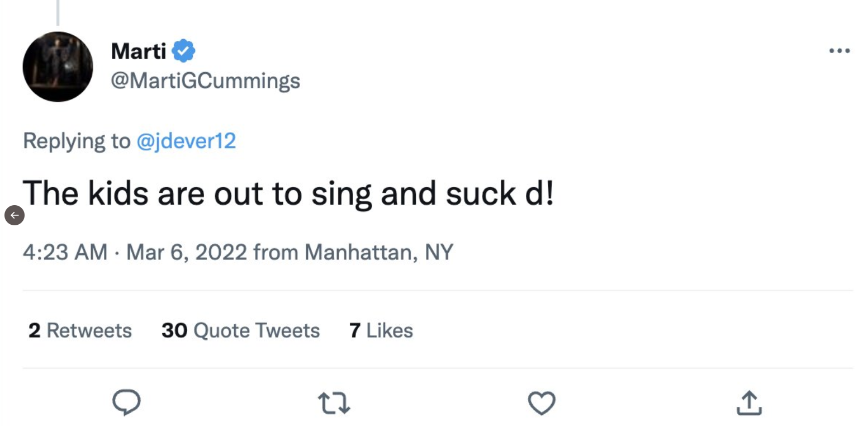Like the tweet with the heart icon
868x426 pixels.
point(541,403)
